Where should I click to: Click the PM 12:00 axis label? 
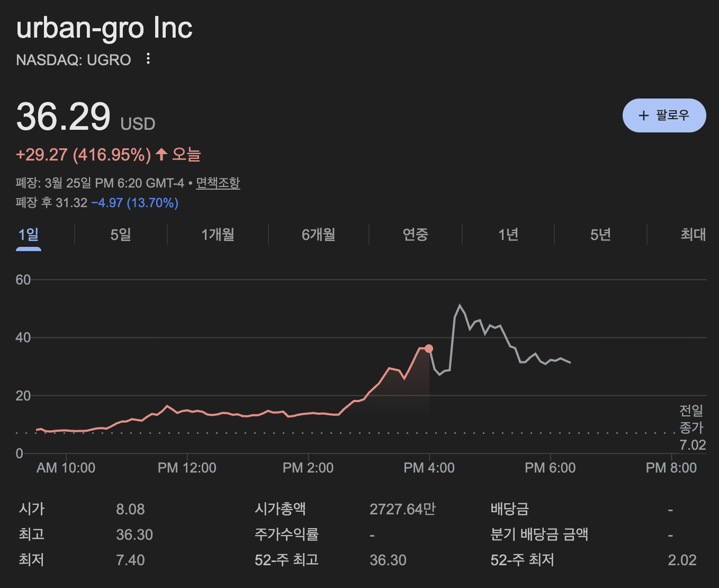(x=187, y=468)
